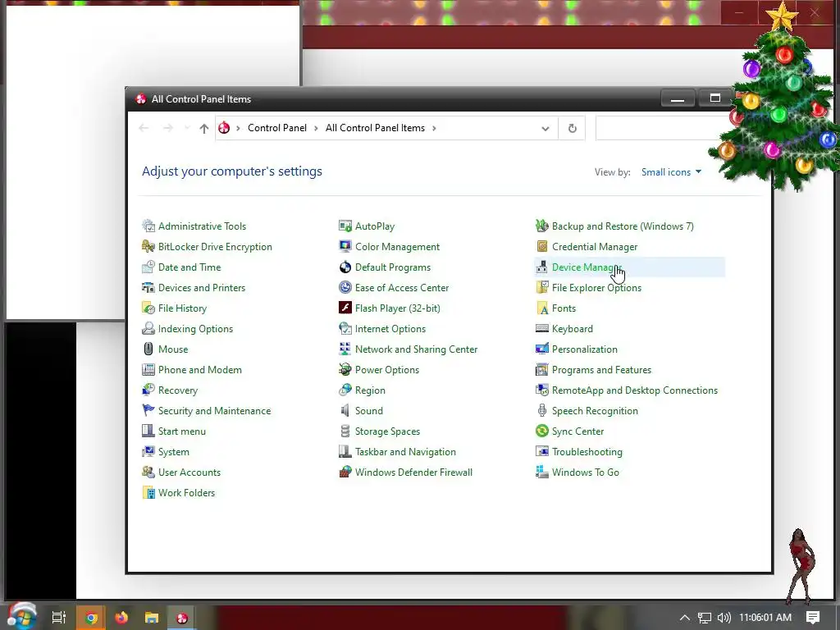Open the Region link

click(370, 390)
